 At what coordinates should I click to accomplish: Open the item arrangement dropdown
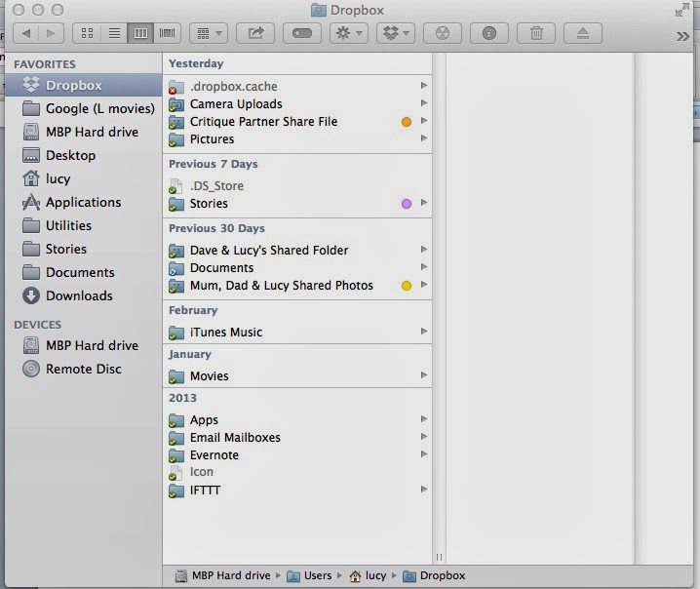pyautogui.click(x=209, y=33)
